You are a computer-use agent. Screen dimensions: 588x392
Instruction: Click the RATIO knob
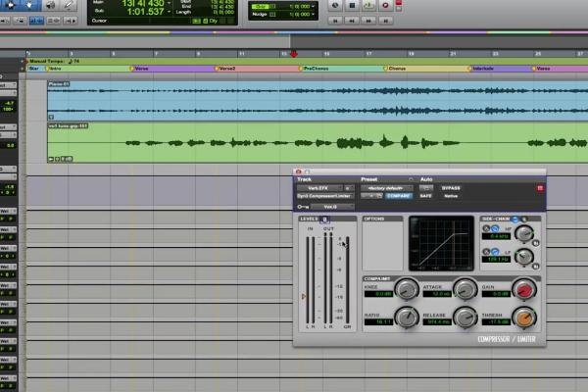tap(408, 318)
